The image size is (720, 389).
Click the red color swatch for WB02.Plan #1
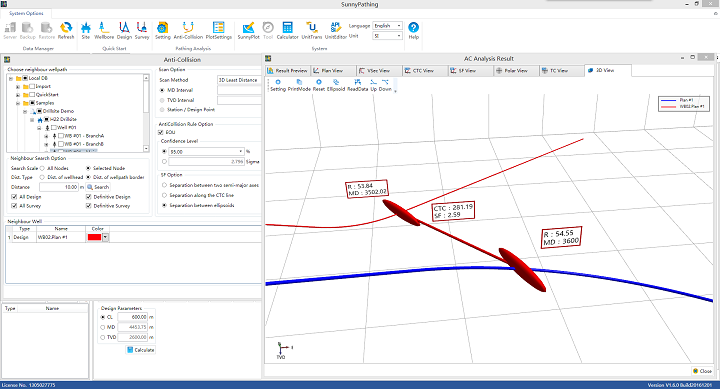[x=94, y=237]
